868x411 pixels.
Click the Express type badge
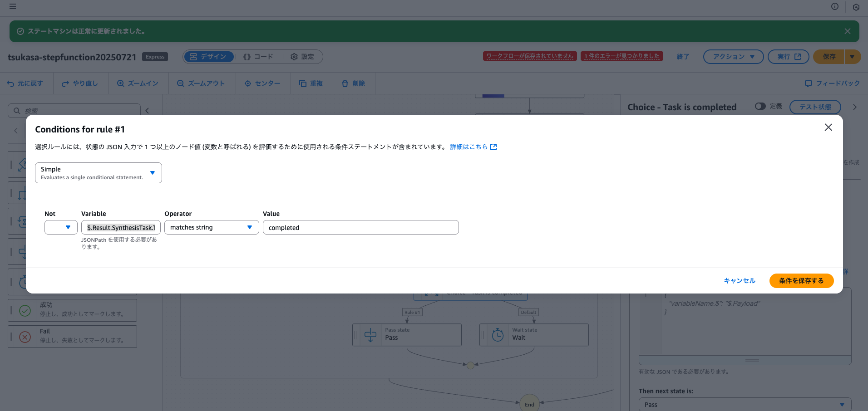(155, 57)
